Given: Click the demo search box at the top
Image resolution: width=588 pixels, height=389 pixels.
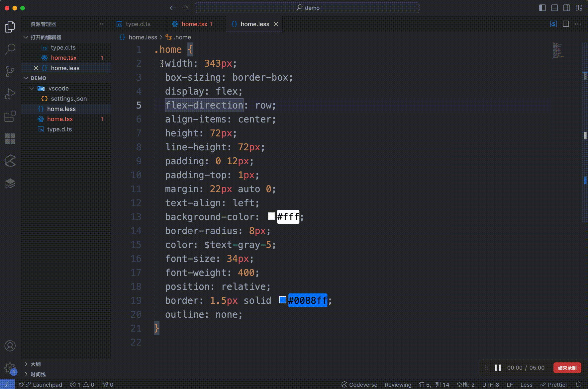Looking at the screenshot, I should point(307,8).
